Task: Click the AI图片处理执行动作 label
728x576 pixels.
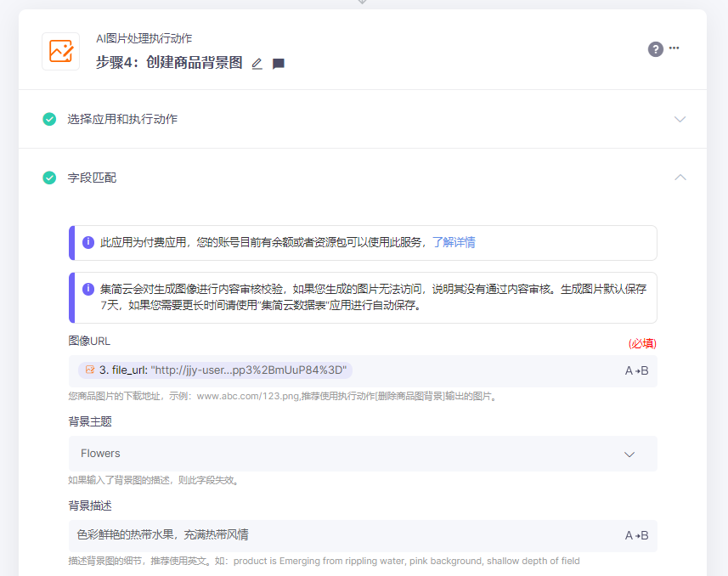Action: coord(144,38)
